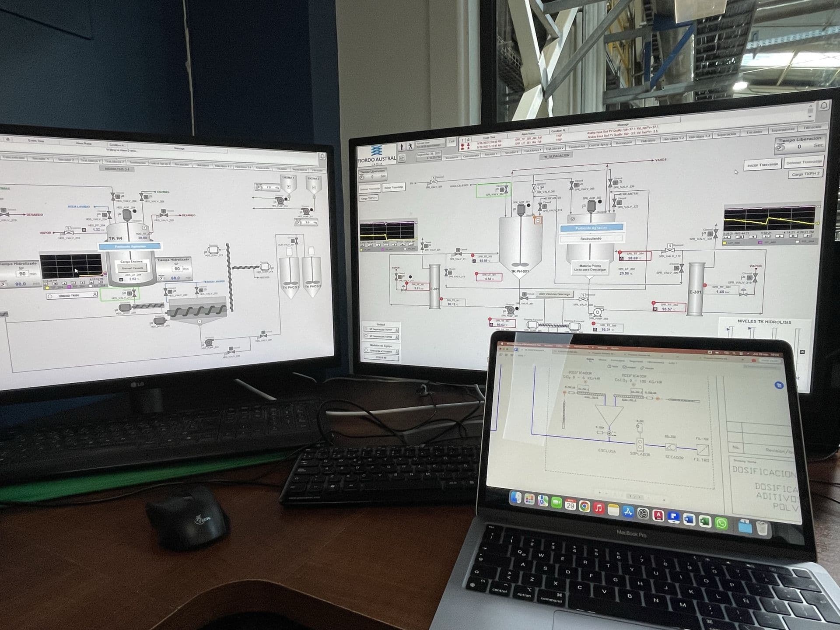Toggle a pen legend checkbox on the right trend

[724, 243]
